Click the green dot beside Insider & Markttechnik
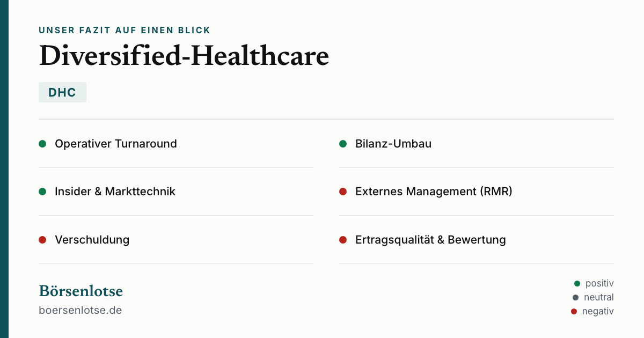Screen dimensions: 644x338 [42, 192]
